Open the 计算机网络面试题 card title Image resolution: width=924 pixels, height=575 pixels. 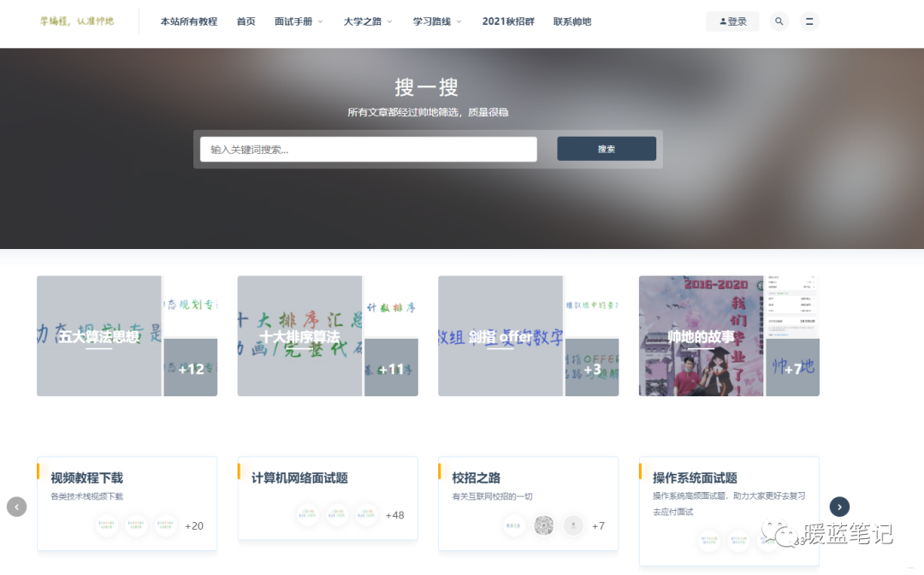click(299, 477)
